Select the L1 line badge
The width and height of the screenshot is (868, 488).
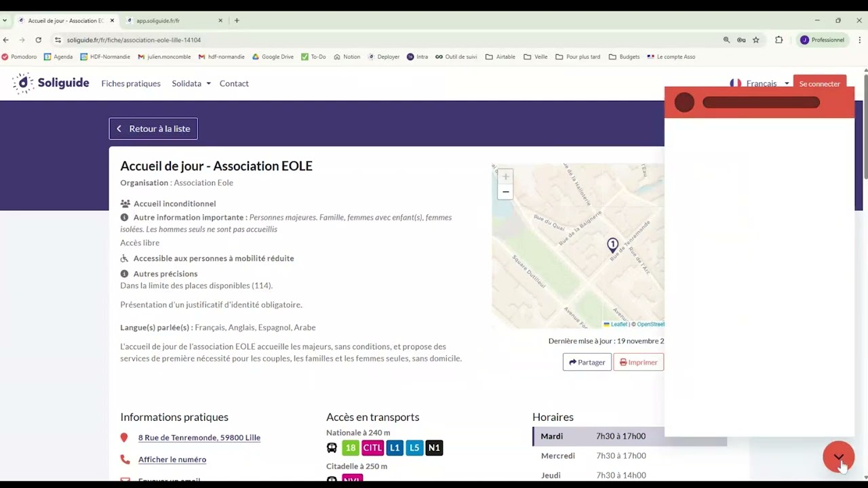point(395,447)
